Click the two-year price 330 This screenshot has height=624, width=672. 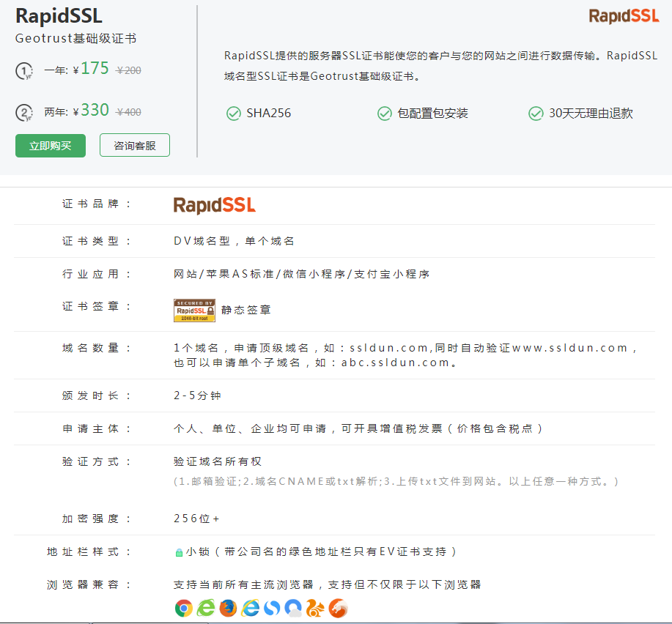click(x=95, y=111)
